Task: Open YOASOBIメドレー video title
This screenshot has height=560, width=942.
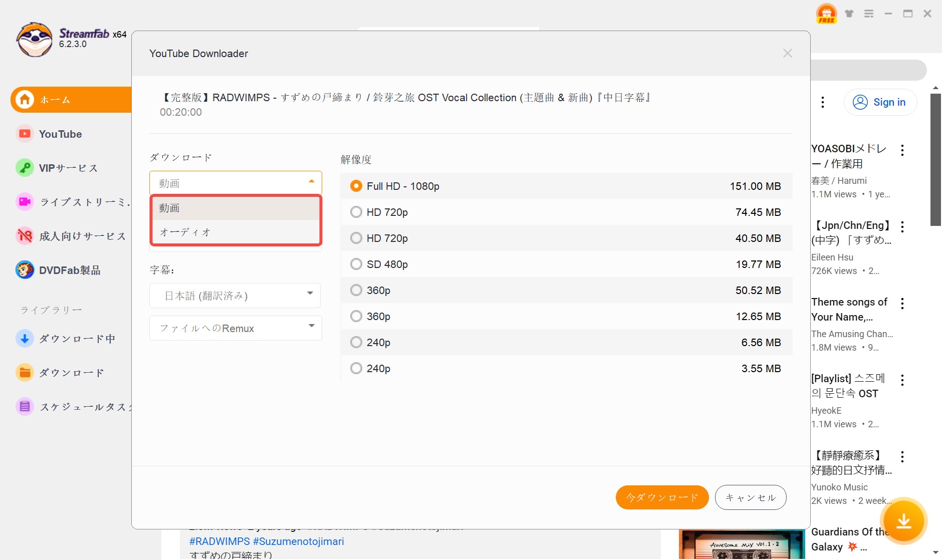Action: point(849,156)
